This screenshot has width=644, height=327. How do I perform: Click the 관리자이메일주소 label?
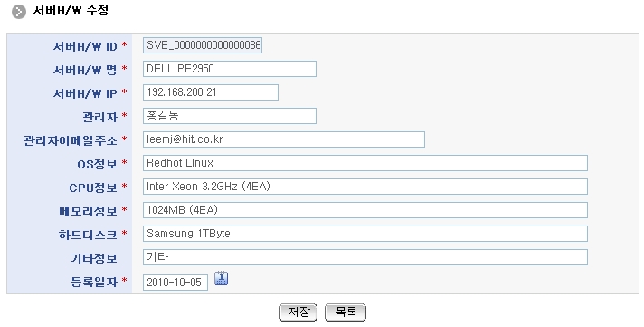pos(71,140)
